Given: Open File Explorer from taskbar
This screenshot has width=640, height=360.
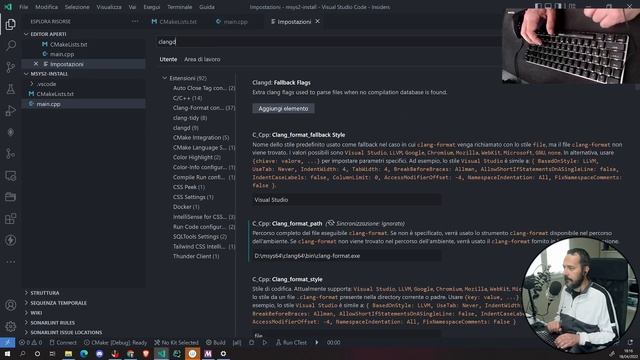Looking at the screenshot, I should click(x=68, y=354).
